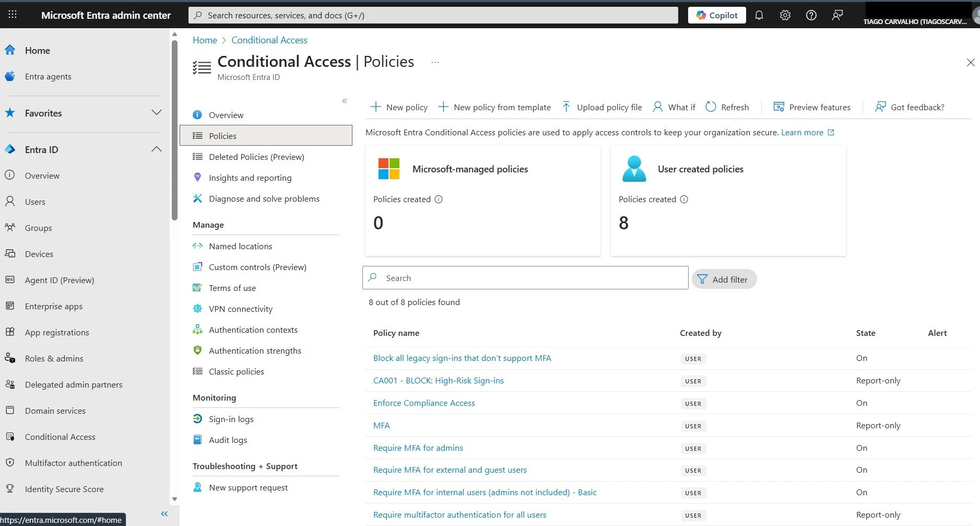Open the What if tool
Screen dimensions: 980x526
pyautogui.click(x=674, y=107)
